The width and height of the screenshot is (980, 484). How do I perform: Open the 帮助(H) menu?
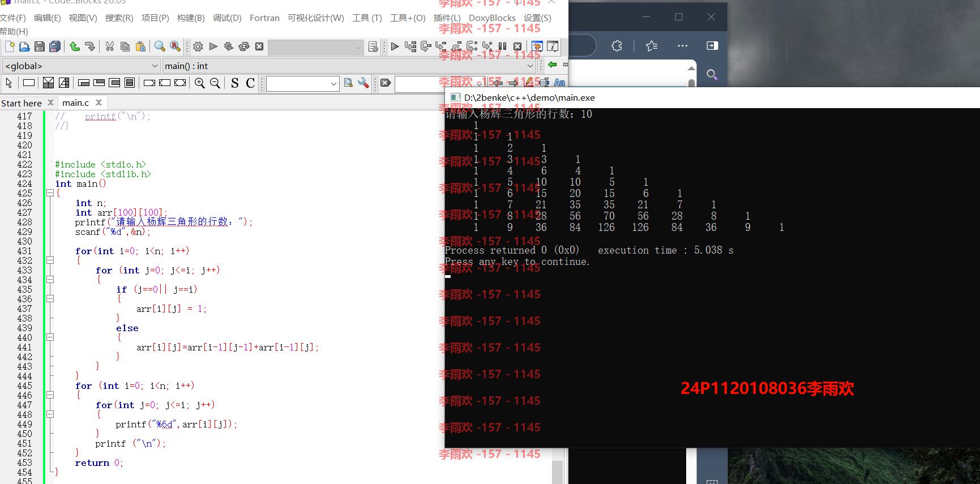click(14, 32)
